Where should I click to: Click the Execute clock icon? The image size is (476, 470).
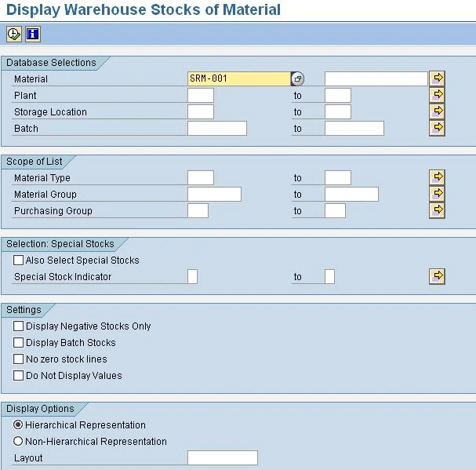[x=14, y=34]
